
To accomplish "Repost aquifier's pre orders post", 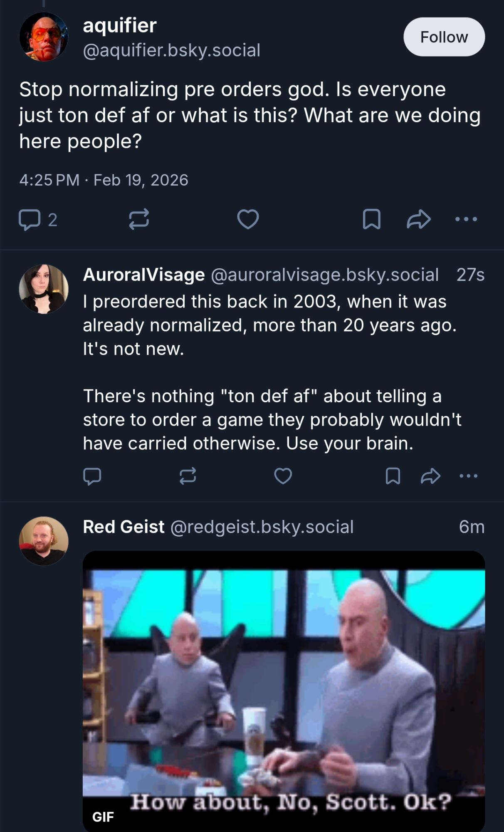I will point(139,219).
